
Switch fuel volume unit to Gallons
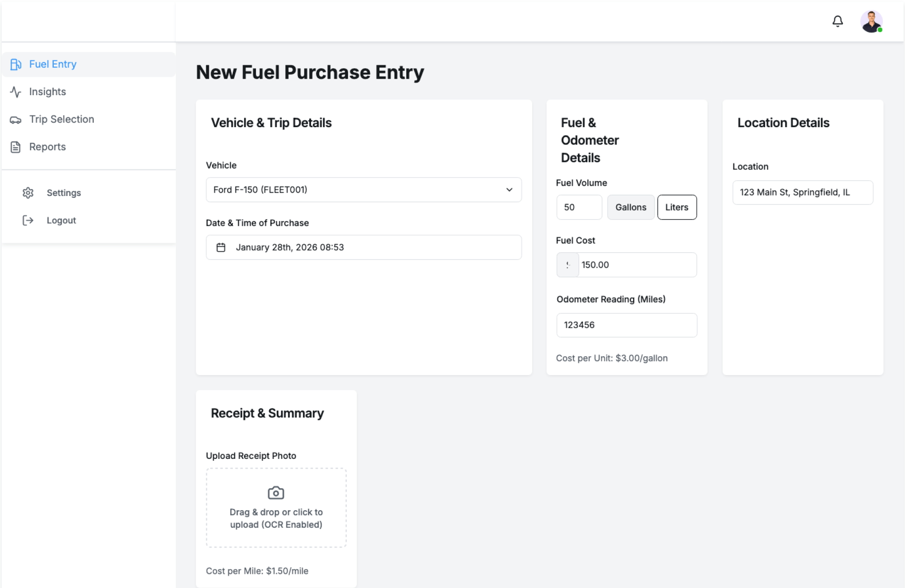[630, 207]
